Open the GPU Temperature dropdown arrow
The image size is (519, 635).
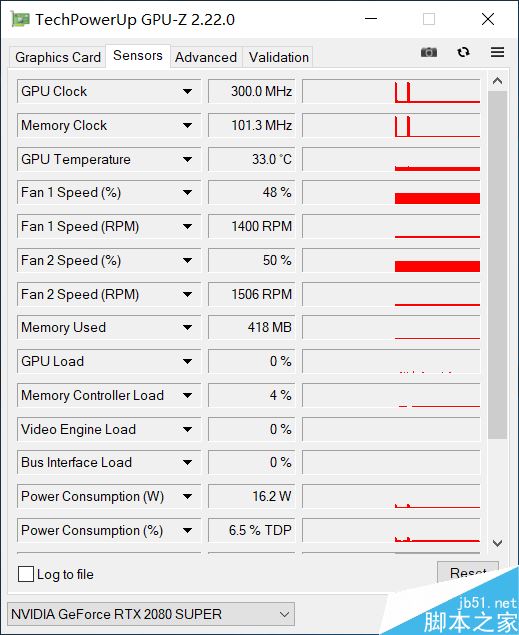click(x=187, y=160)
